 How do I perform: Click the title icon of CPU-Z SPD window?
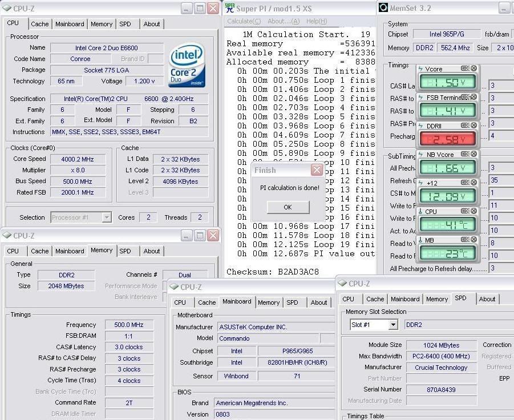pos(342,283)
